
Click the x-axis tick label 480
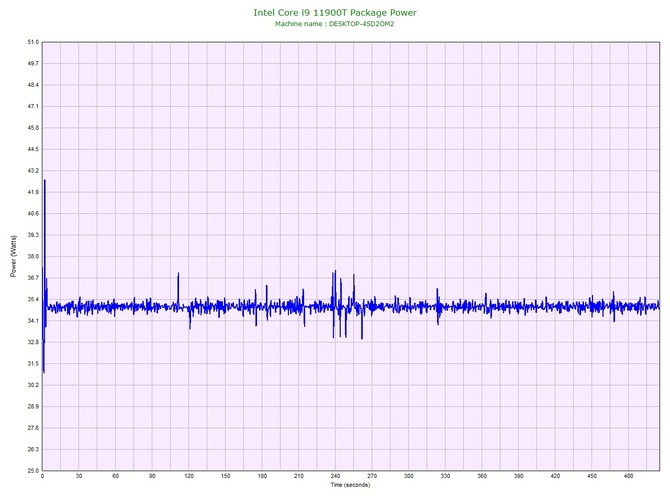629,476
